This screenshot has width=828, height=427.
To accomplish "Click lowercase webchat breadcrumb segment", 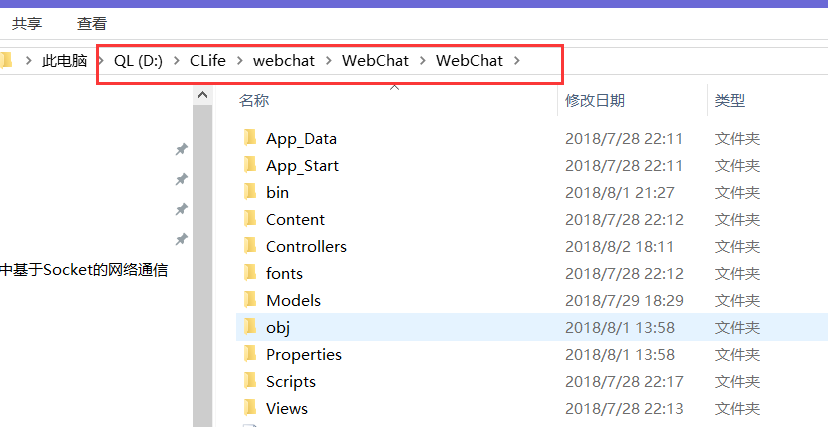I will click(284, 61).
